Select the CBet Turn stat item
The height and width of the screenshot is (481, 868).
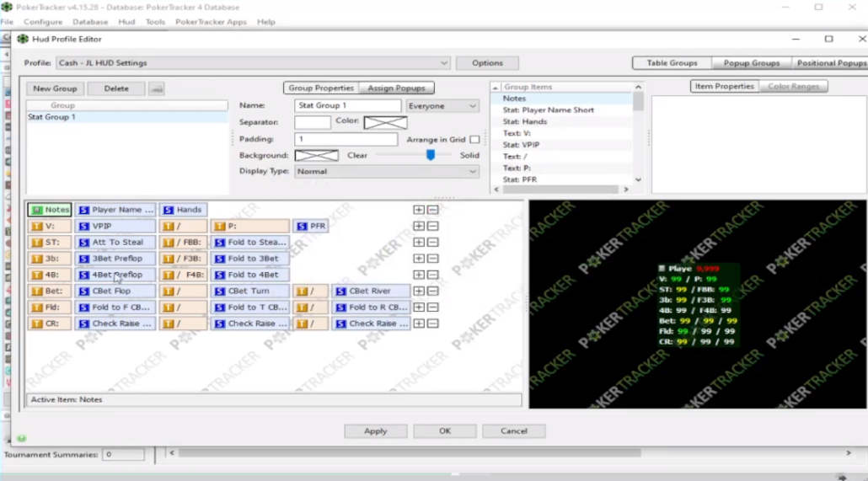pos(249,291)
